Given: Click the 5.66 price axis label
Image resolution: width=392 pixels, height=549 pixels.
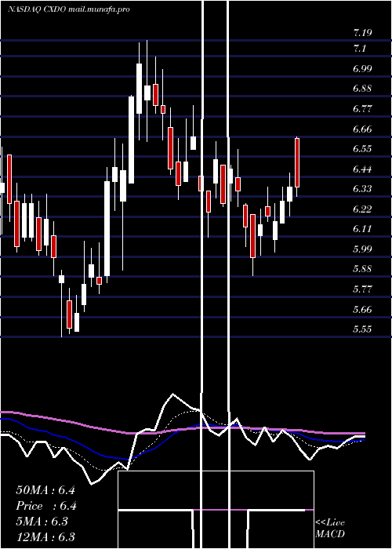Looking at the screenshot, I should (362, 310).
